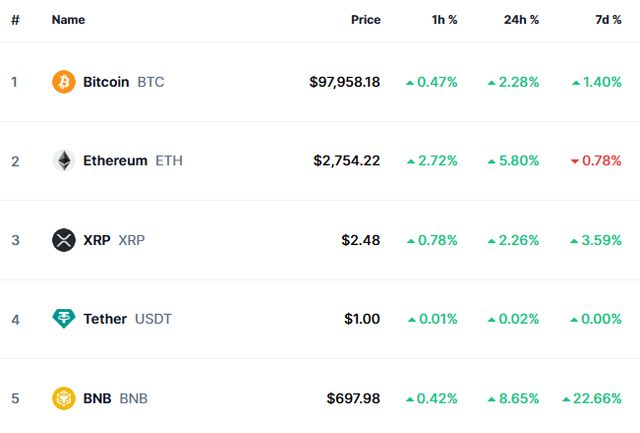
Task: Open the Bitcoin coin page link
Action: pos(106,82)
